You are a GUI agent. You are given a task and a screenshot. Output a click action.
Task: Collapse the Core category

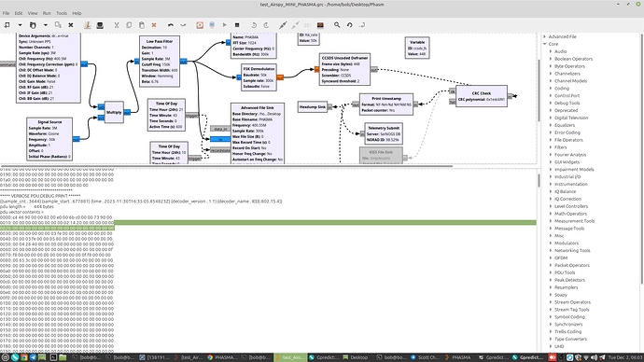coord(545,44)
